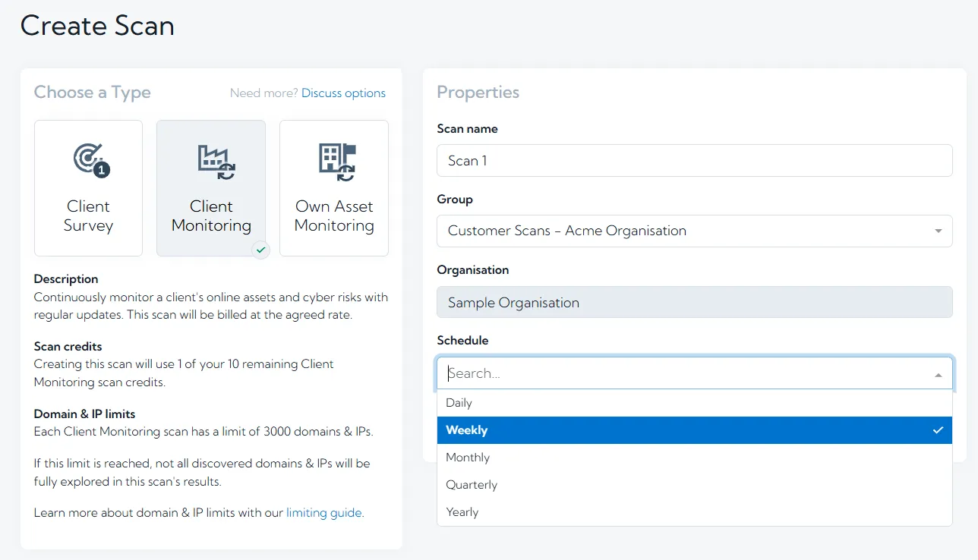Viewport: 978px width, 560px height.
Task: Collapse the Schedule dropdown arrow
Action: [939, 374]
